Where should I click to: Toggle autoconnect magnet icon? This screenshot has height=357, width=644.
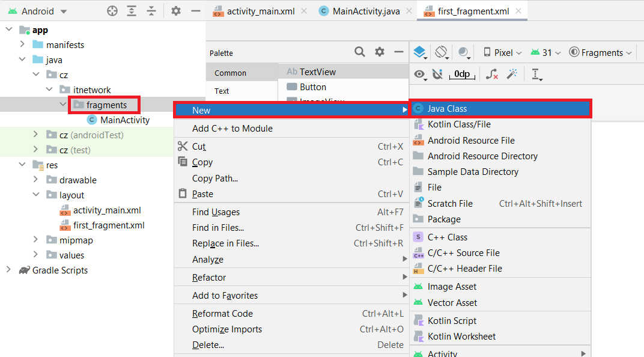click(437, 74)
